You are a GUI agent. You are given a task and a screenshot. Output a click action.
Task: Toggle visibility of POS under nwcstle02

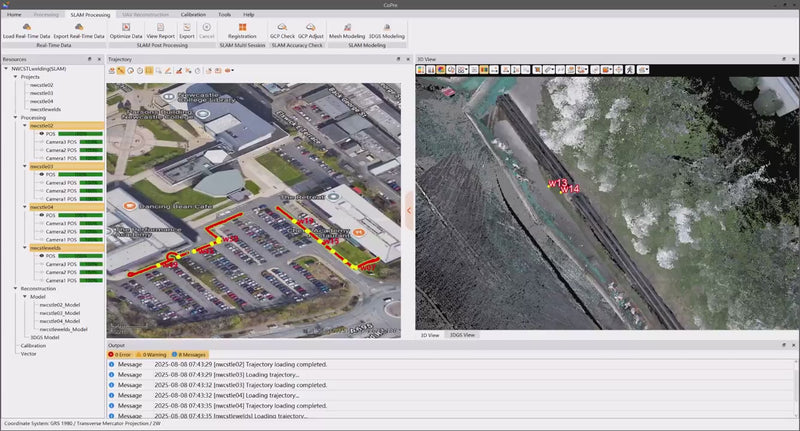tap(40, 134)
